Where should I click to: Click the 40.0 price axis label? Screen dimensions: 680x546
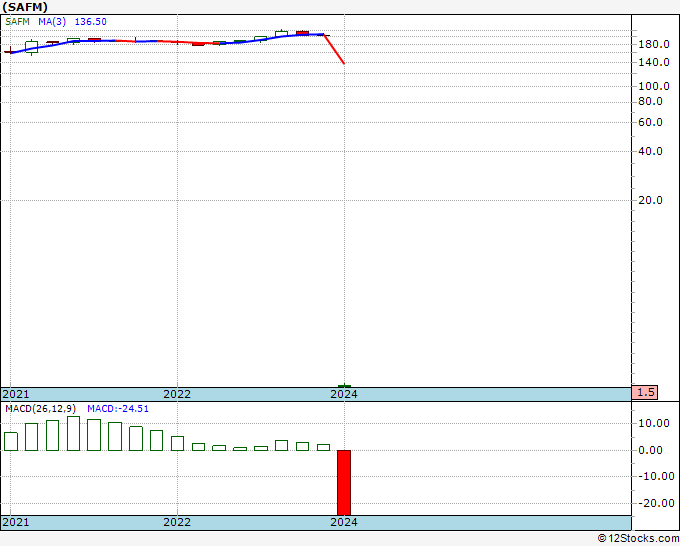coord(650,151)
